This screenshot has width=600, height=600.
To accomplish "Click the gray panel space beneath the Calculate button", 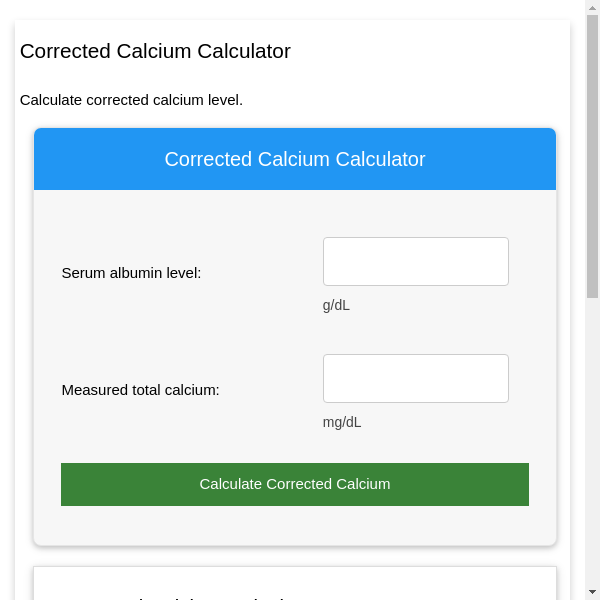I will tap(294, 525).
